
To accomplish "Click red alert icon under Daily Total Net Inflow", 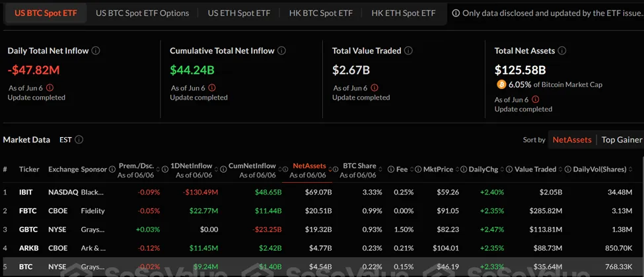I will click(x=50, y=88).
